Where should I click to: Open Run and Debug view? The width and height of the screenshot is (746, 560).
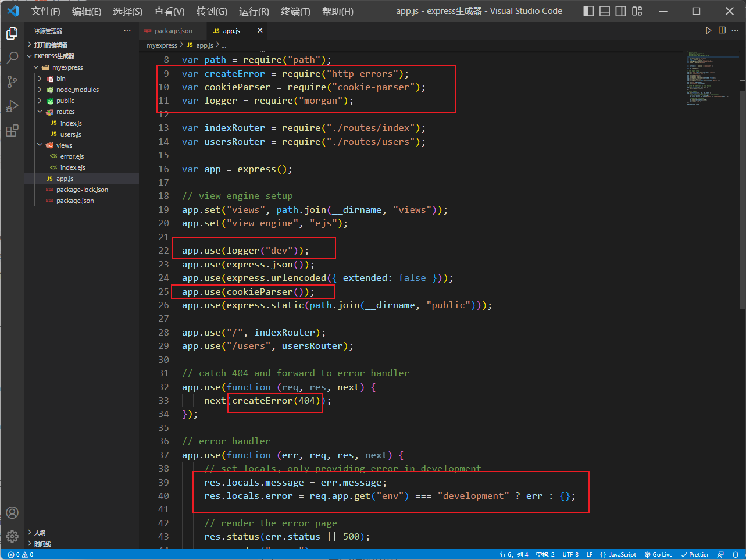click(x=12, y=106)
